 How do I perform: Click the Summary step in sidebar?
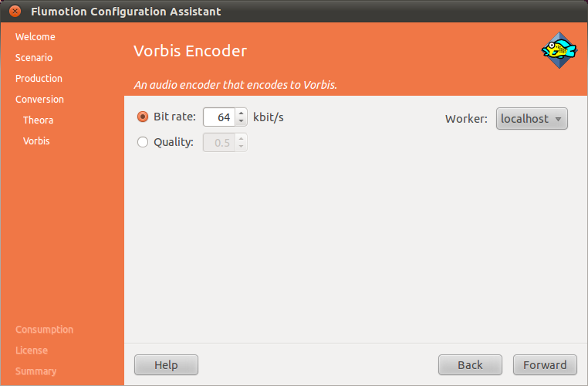(x=35, y=371)
